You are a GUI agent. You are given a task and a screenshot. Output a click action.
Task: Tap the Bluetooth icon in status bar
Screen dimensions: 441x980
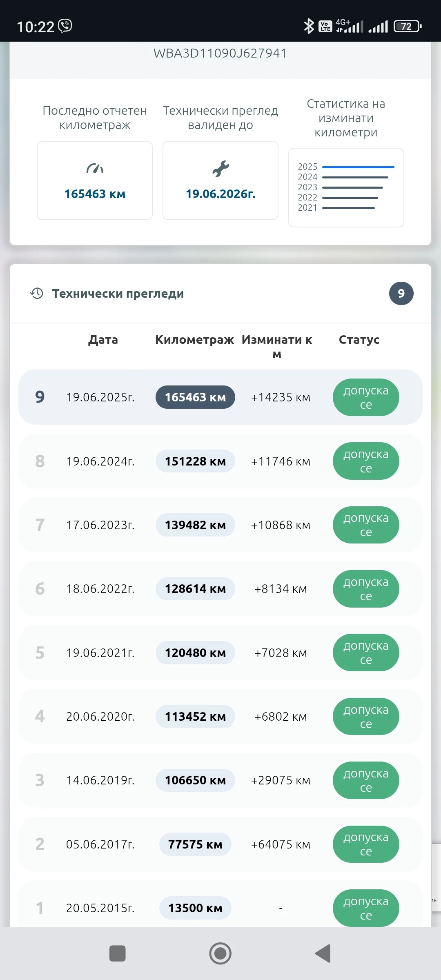click(x=309, y=26)
